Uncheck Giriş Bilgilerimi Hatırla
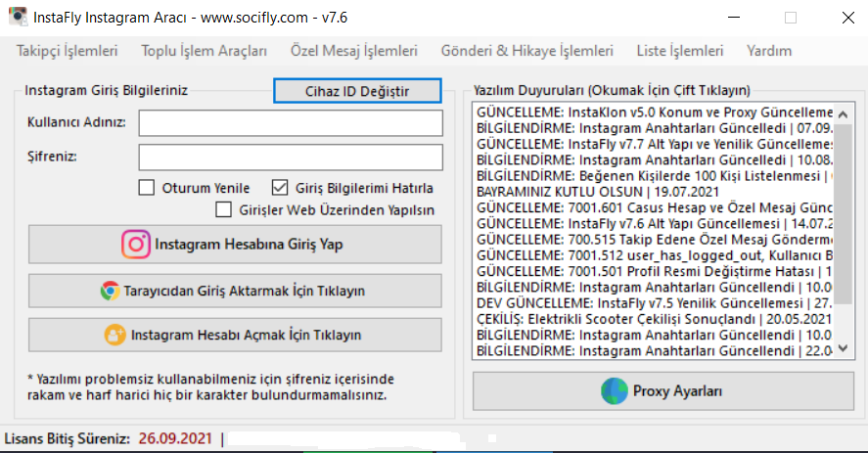The image size is (868, 453). click(x=280, y=188)
